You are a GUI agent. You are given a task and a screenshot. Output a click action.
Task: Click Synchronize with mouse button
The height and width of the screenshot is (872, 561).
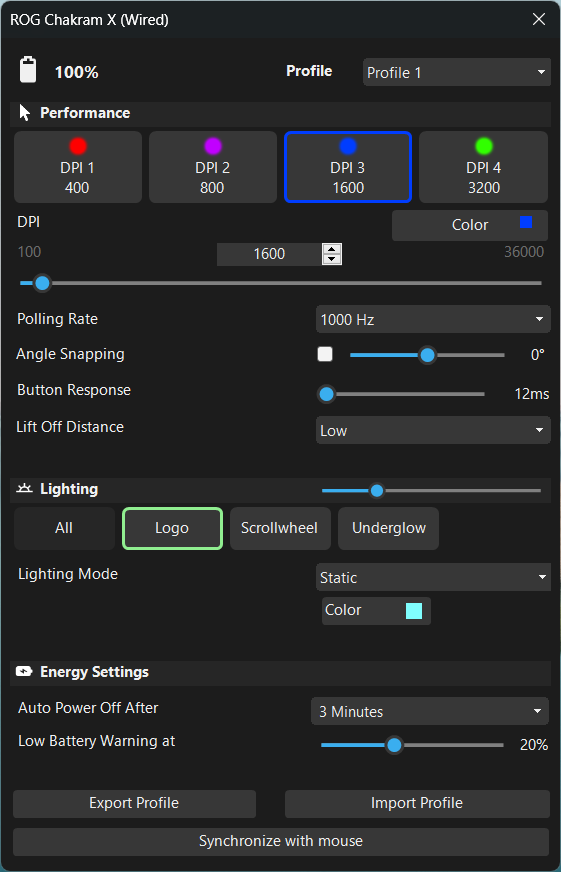tap(281, 841)
